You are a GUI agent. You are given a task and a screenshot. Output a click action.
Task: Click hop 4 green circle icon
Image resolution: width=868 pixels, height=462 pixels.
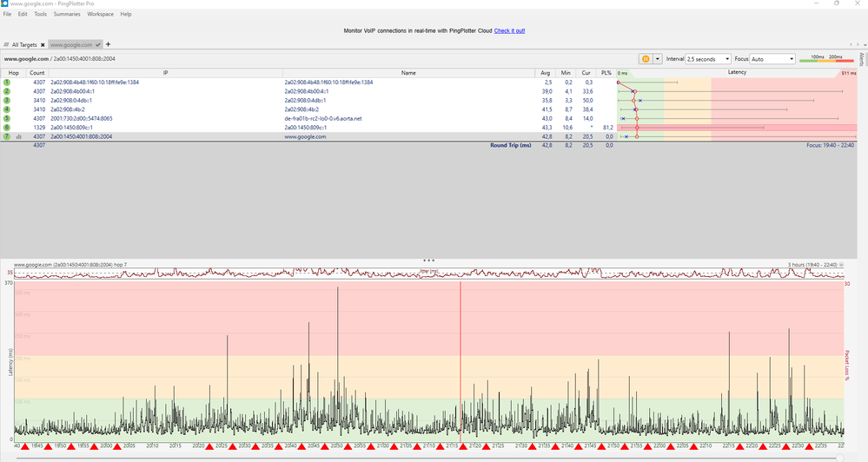click(7, 109)
